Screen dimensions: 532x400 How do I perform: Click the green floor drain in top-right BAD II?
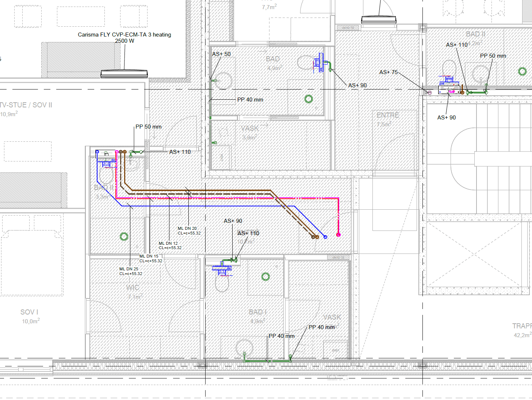(523, 71)
